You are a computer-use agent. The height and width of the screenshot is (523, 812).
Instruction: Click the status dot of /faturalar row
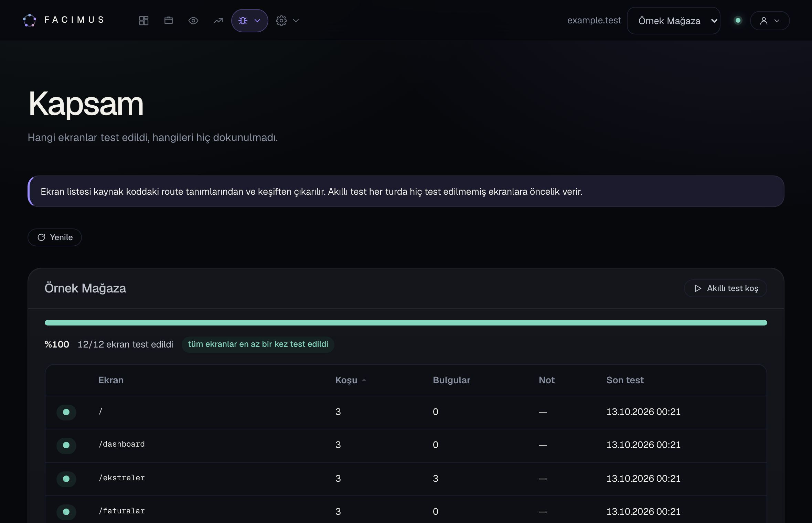66,512
